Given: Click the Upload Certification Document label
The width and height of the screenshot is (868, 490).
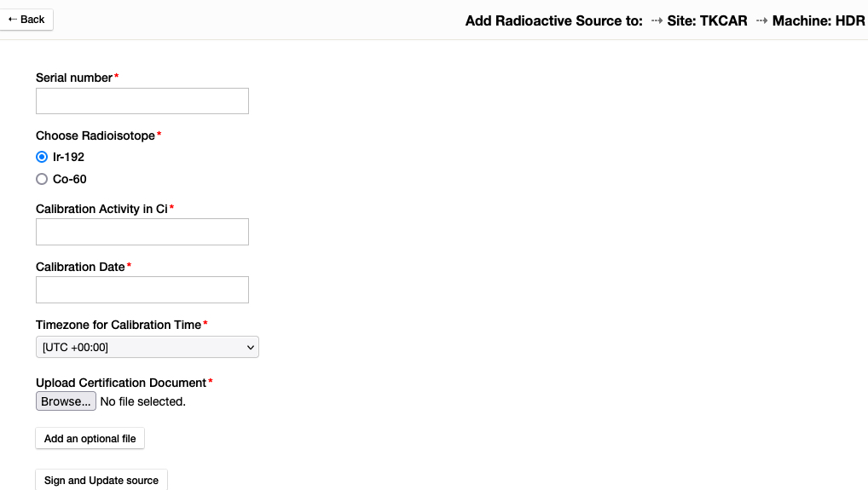Looking at the screenshot, I should (x=121, y=383).
